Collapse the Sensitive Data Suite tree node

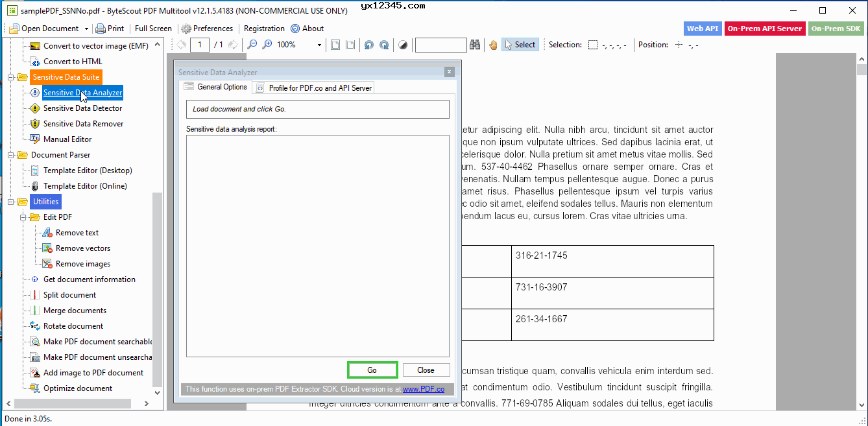coord(11,77)
